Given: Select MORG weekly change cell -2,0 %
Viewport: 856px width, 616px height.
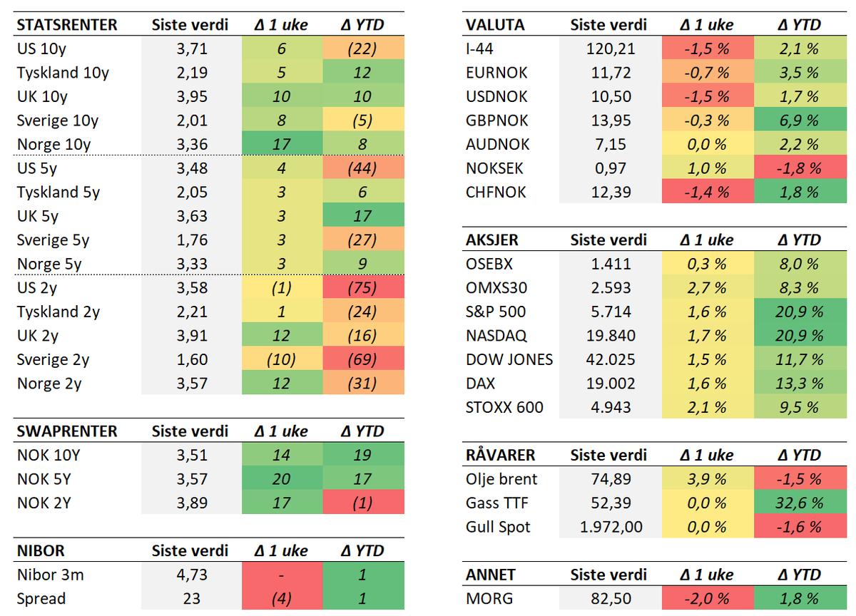Looking at the screenshot, I should click(708, 599).
